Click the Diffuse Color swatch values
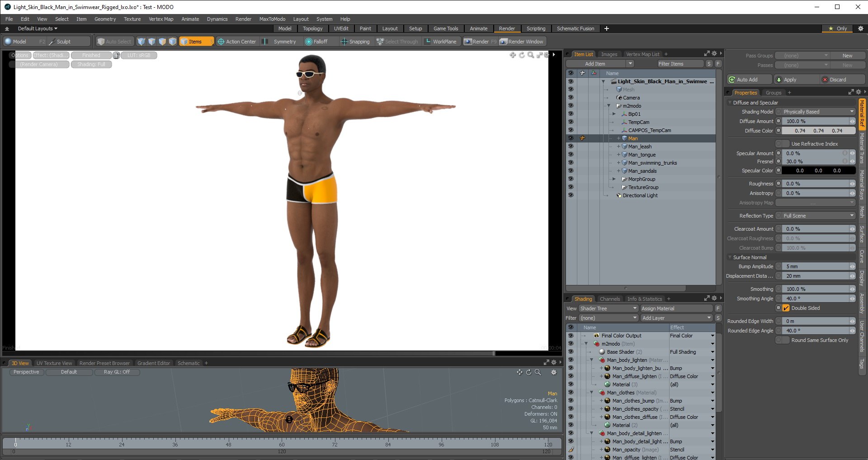This screenshot has height=460, width=868. [x=818, y=131]
